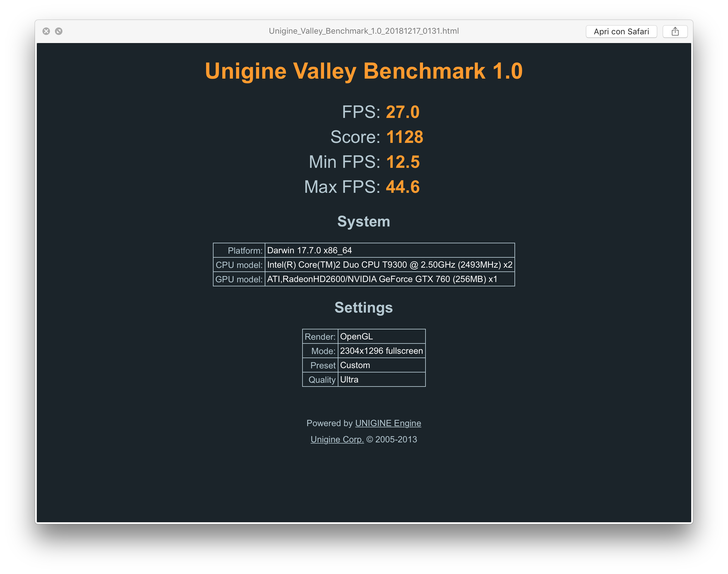The height and width of the screenshot is (574, 728).
Task: Click the Platform: label cell
Action: 239,251
